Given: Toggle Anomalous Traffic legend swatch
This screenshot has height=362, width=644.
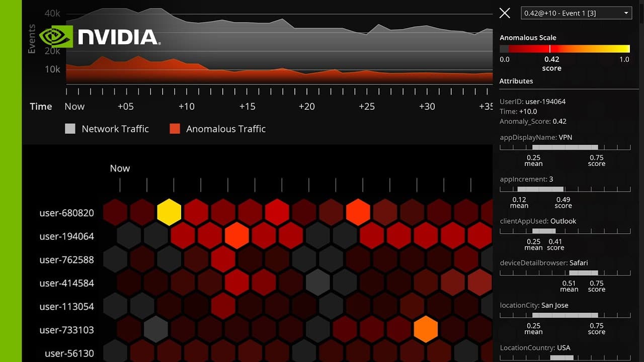Looking at the screenshot, I should [x=175, y=129].
